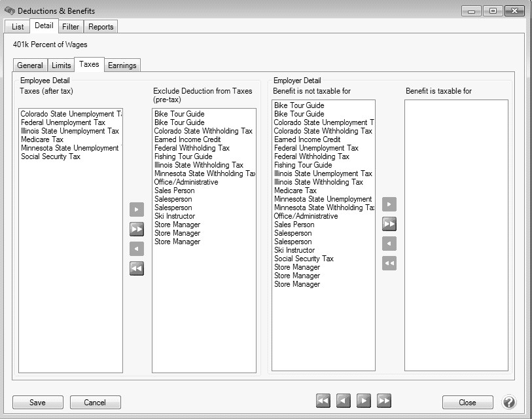Click the Close button at bottom right
The height and width of the screenshot is (419, 532).
coord(467,403)
